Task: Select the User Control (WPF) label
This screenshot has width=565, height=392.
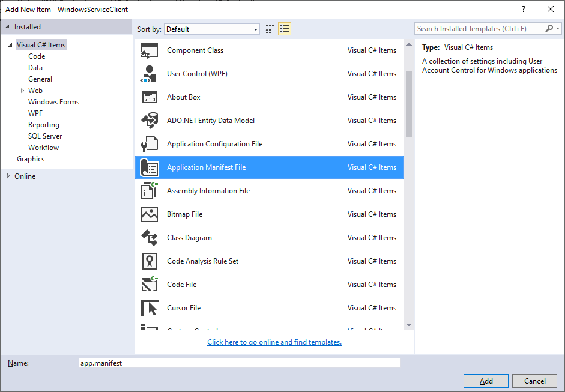Action: click(197, 74)
